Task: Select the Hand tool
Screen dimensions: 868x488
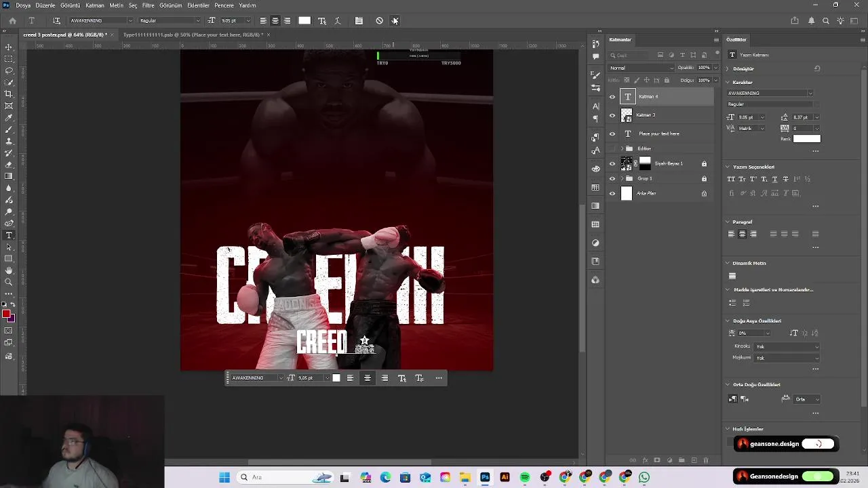Action: point(9,270)
